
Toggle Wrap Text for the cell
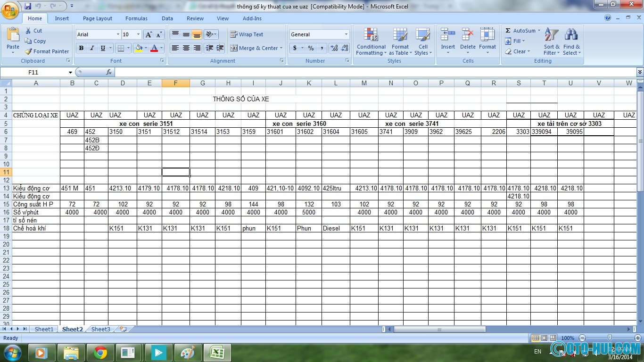pyautogui.click(x=247, y=34)
